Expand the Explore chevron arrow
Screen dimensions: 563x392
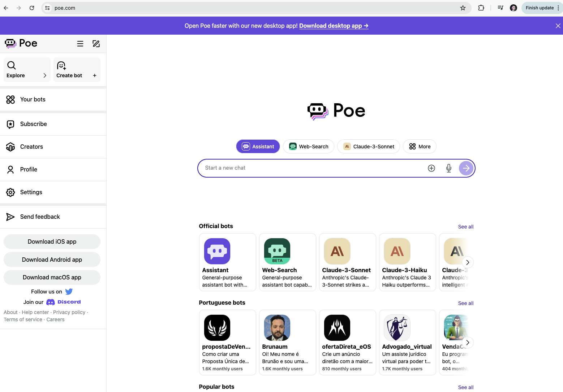coord(45,75)
